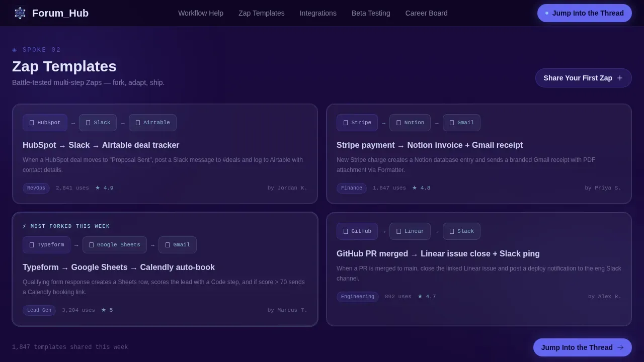Open HubSpot → Slack → Airtable deal tracker title
The width and height of the screenshot is (644, 362).
(x=101, y=145)
